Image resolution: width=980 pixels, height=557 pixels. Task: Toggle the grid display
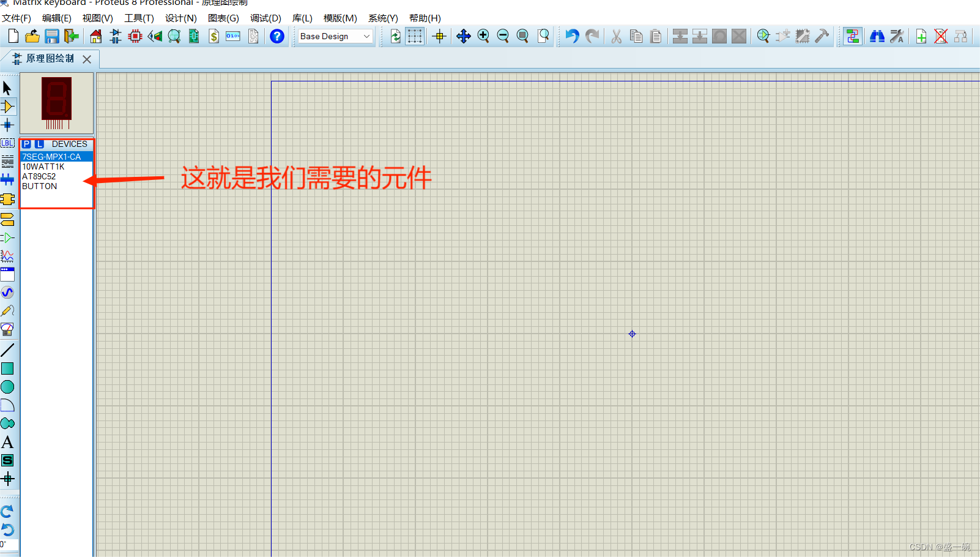tap(415, 36)
